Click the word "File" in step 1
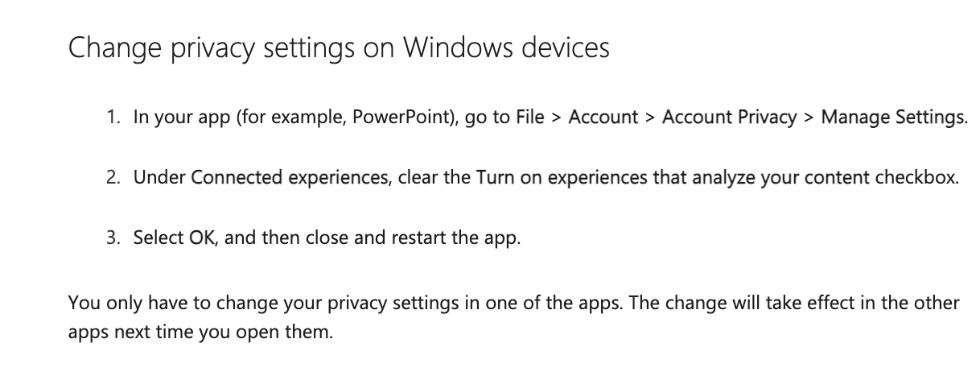The height and width of the screenshot is (376, 980). 530,118
